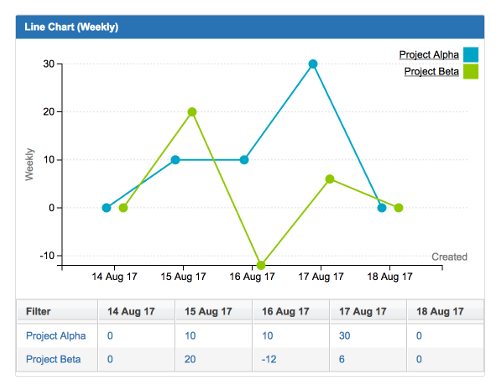Image resolution: width=500 pixels, height=392 pixels.
Task: Select the Project Alpha peak point at 30
Action: point(313,64)
